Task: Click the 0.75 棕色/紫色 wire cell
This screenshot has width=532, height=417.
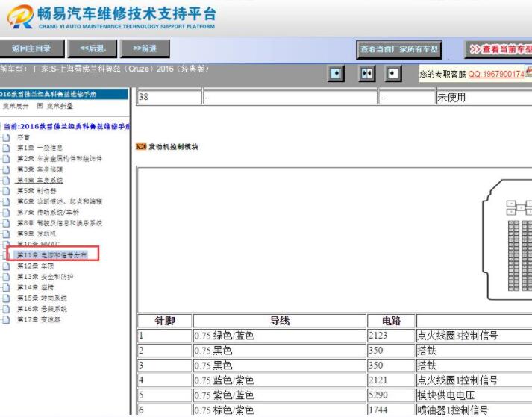Action: click(280, 410)
